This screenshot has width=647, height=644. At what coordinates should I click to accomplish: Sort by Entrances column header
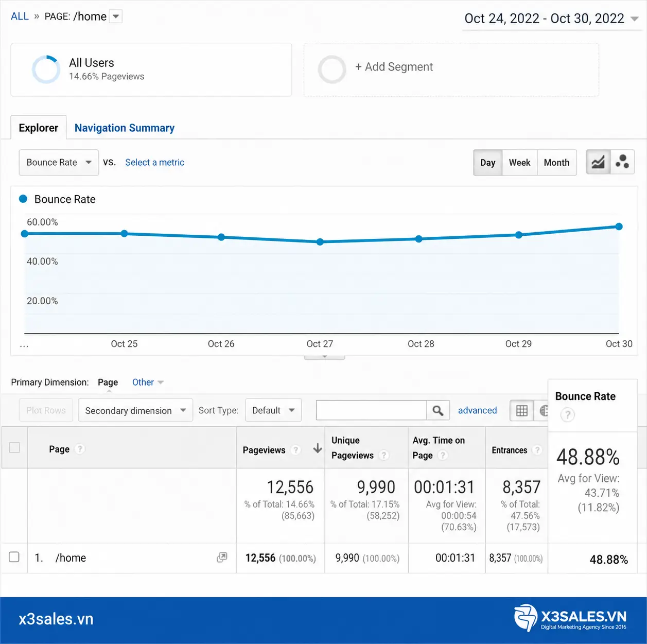(510, 450)
